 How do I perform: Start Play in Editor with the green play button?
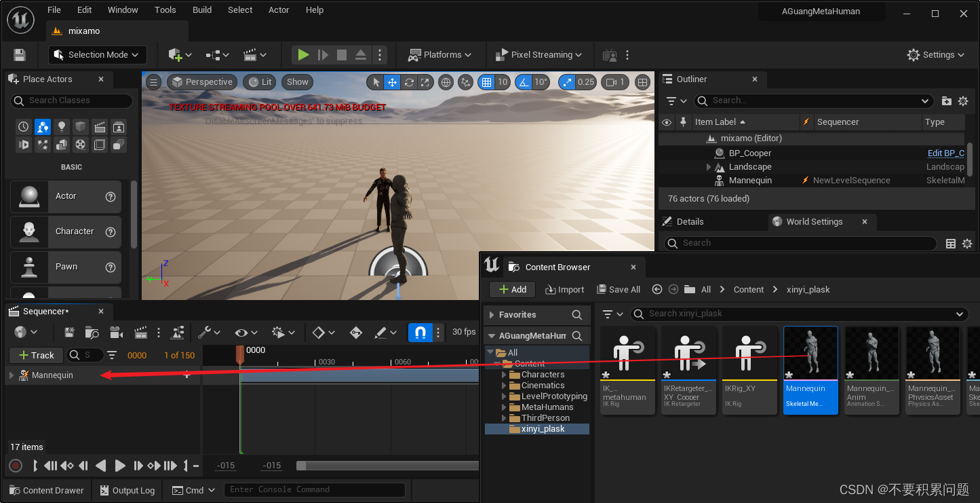pos(303,55)
